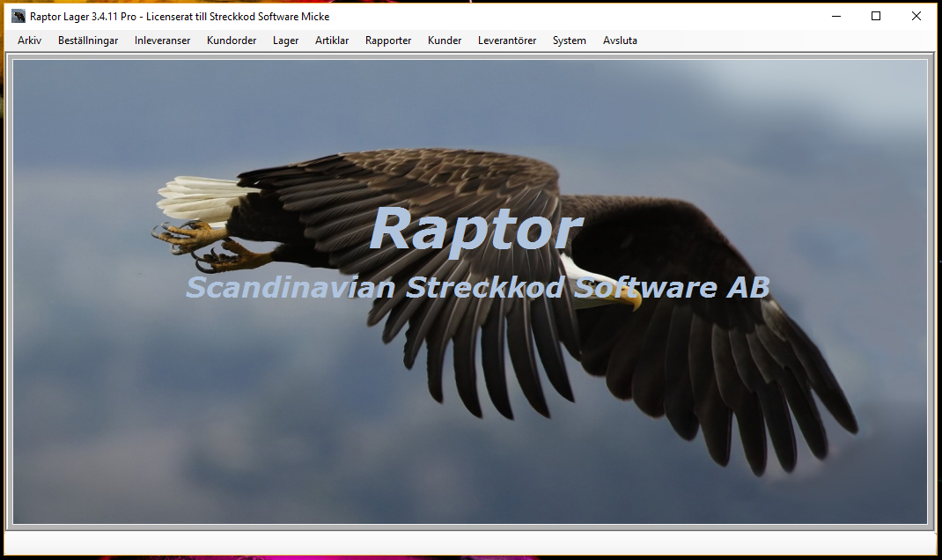The image size is (942, 560).
Task: Close the Raptor Lager window
Action: coord(916,16)
